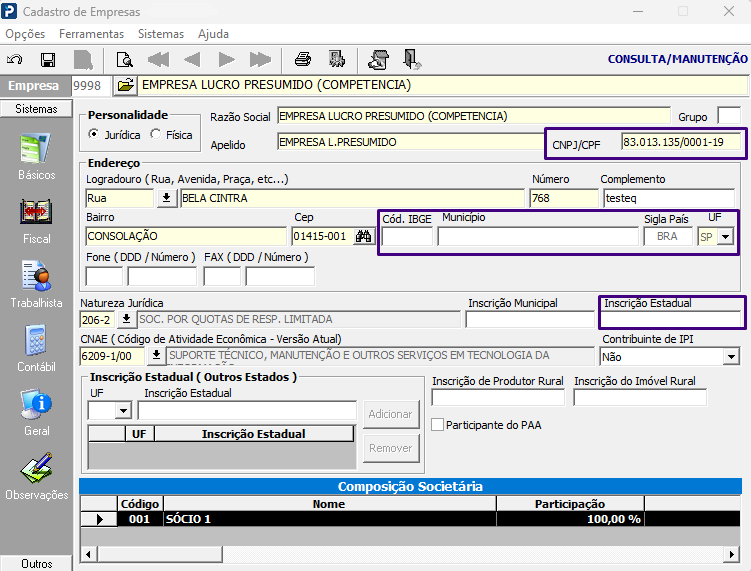Click the Outros button in sidebar
This screenshot has height=571, width=751.
click(36, 563)
